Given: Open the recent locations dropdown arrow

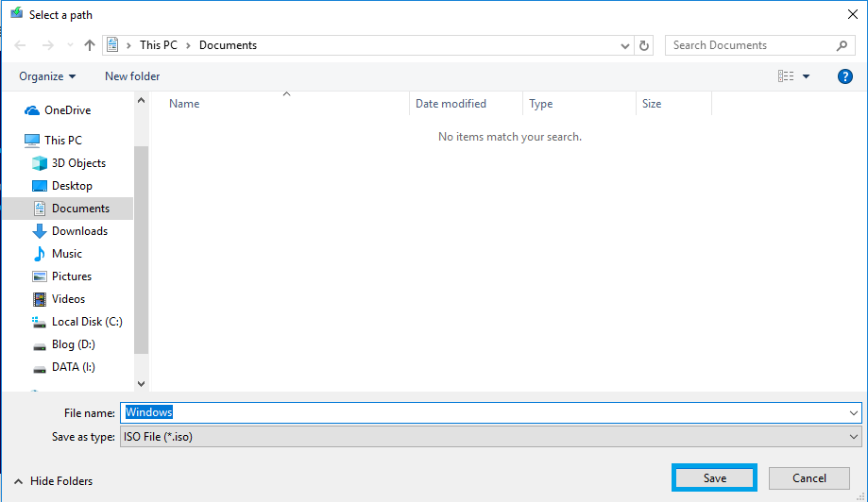Looking at the screenshot, I should point(70,45).
